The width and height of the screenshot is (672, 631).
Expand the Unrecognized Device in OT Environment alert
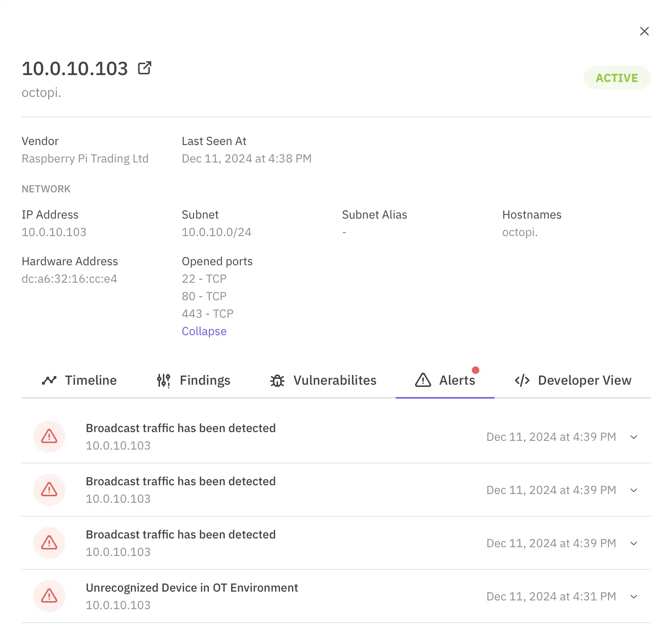click(634, 596)
